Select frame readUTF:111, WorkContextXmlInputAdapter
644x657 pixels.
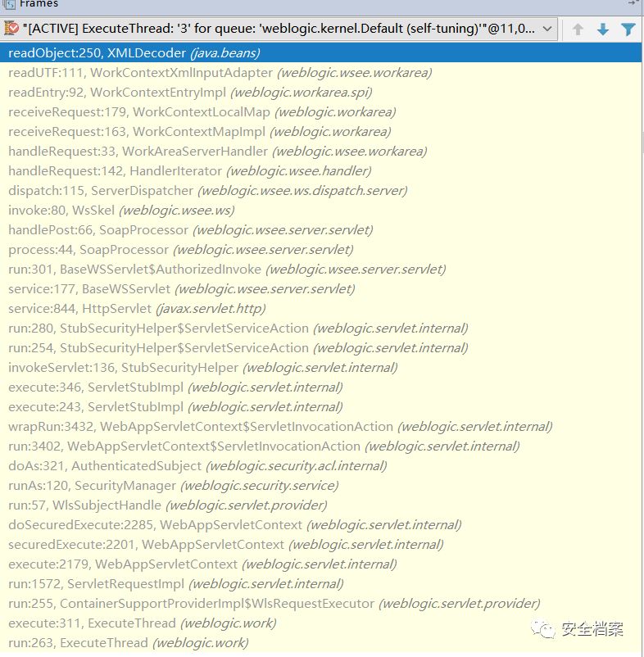tap(321, 73)
